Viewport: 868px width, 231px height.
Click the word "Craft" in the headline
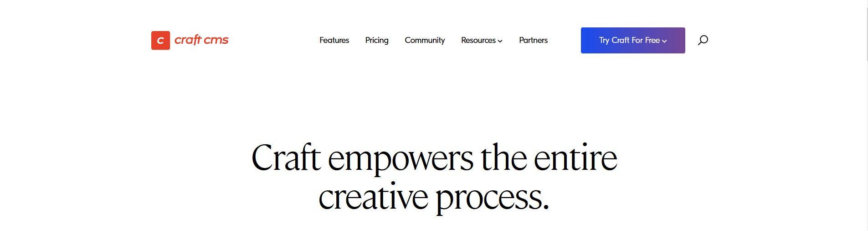[286, 158]
